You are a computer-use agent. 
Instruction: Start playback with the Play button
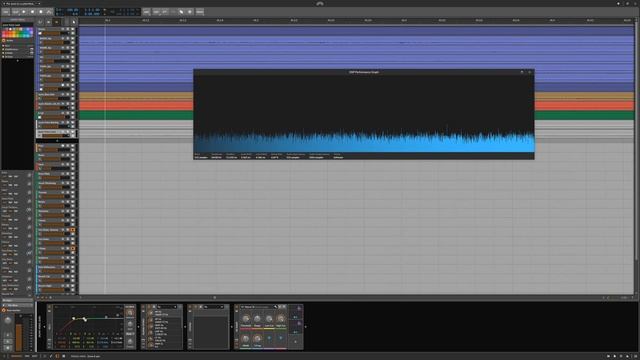coord(24,12)
